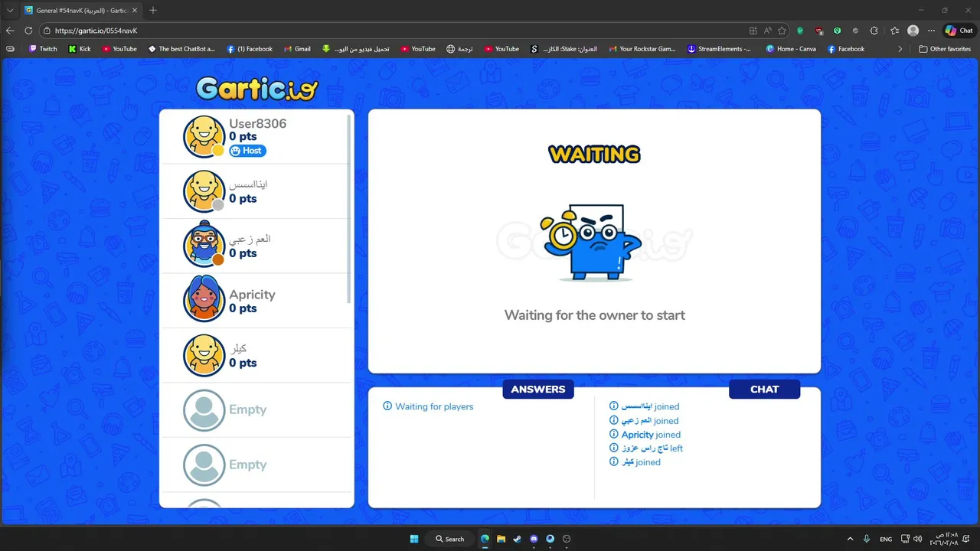Open the Copilot Chat button
Viewport: 980px width, 551px height.
click(x=959, y=31)
